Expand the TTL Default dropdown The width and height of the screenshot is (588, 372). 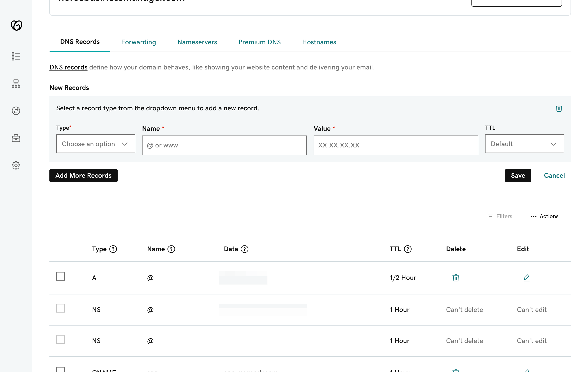click(x=524, y=144)
